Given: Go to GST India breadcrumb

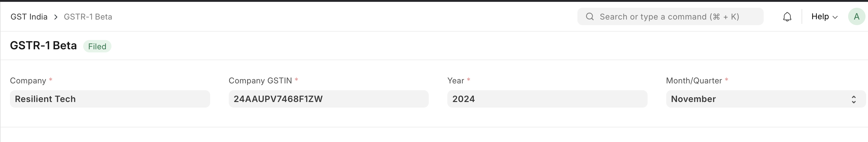Looking at the screenshot, I should pos(29,17).
